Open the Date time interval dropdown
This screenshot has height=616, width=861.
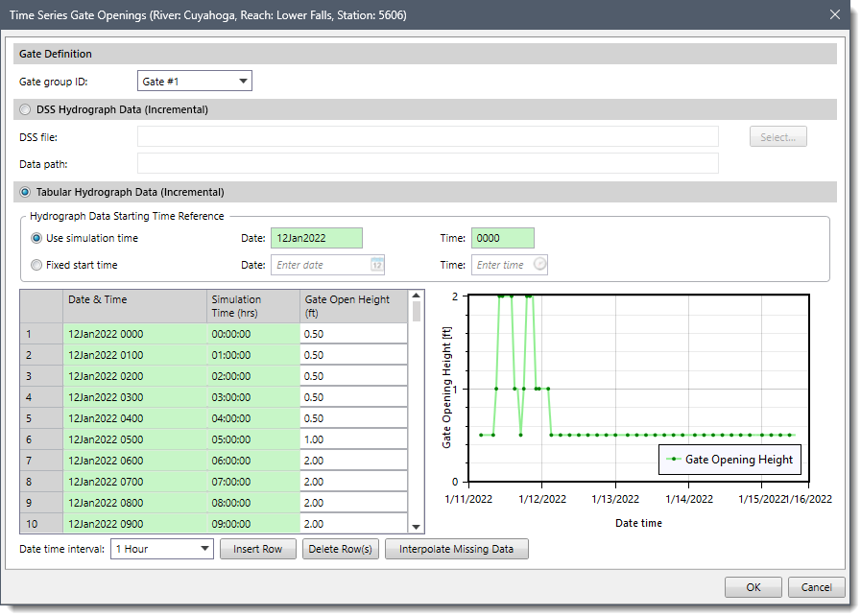(x=162, y=549)
